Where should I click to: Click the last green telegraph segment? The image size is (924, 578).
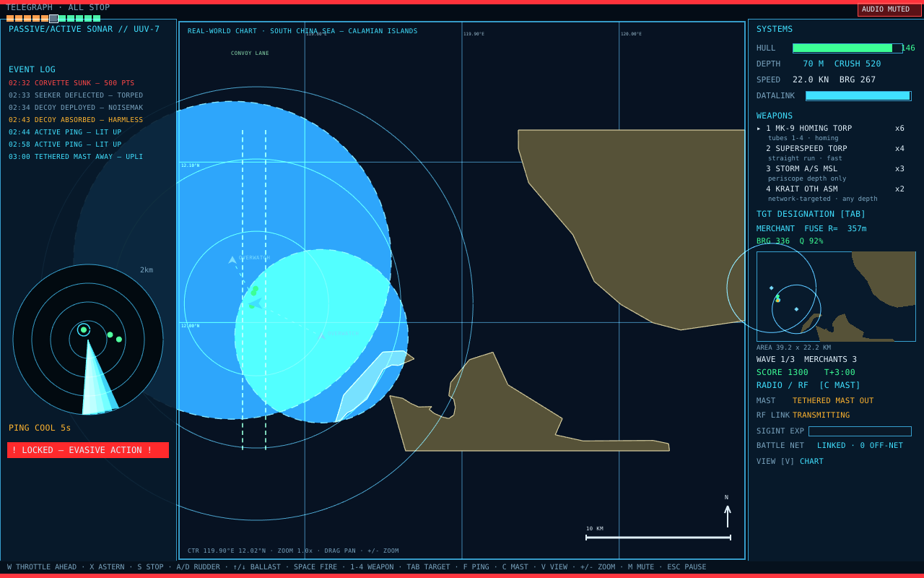tap(97, 18)
